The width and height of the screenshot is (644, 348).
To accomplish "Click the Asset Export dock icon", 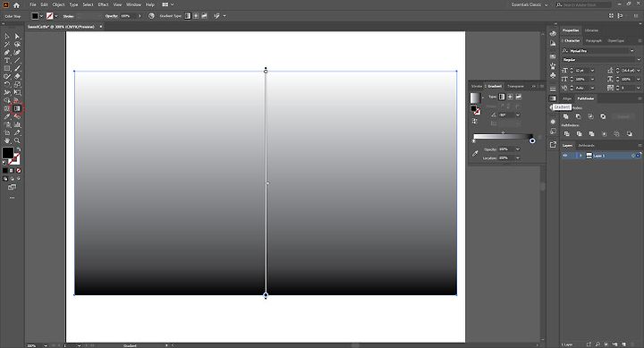I will coord(553,145).
